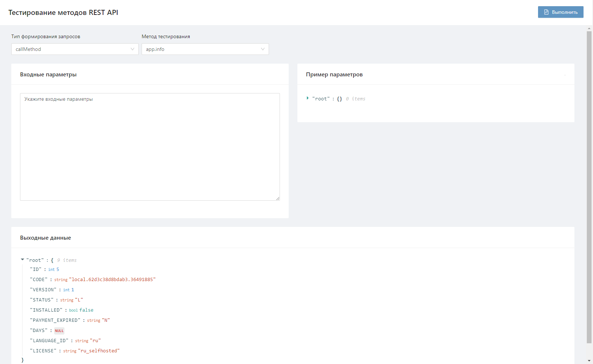Image resolution: width=593 pixels, height=364 pixels.
Task: Click the NULL badge of DAYS
Action: point(59,331)
